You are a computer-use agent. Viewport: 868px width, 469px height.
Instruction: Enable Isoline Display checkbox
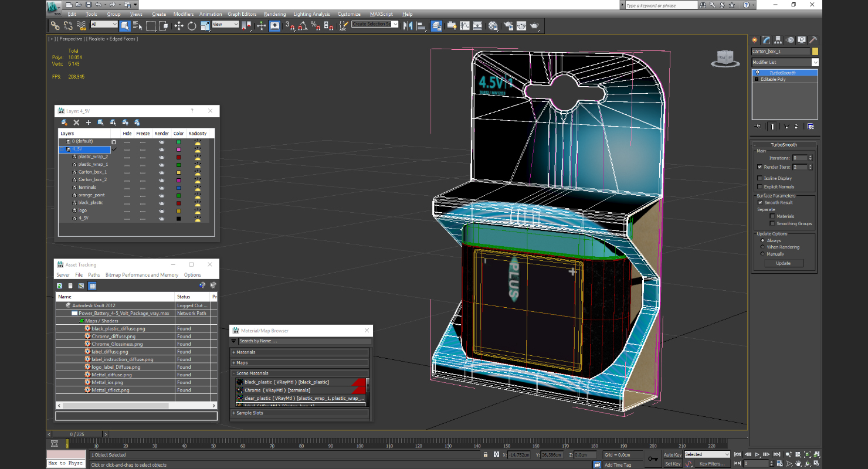coord(759,178)
